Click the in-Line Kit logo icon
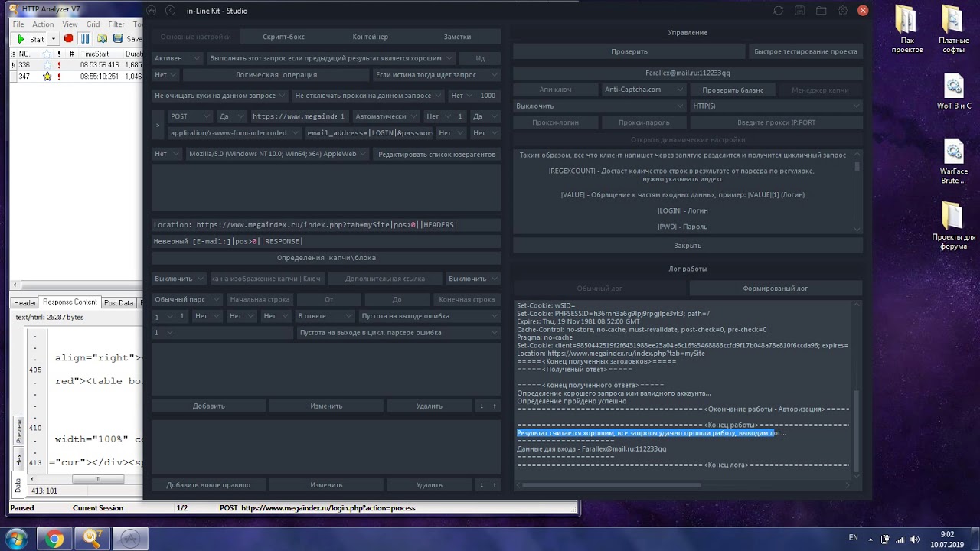 tap(151, 11)
